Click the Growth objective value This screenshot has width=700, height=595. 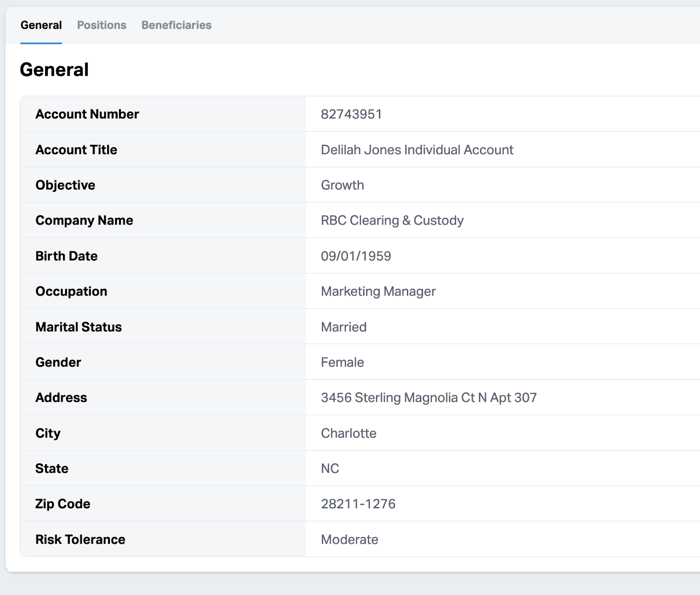pyautogui.click(x=342, y=185)
